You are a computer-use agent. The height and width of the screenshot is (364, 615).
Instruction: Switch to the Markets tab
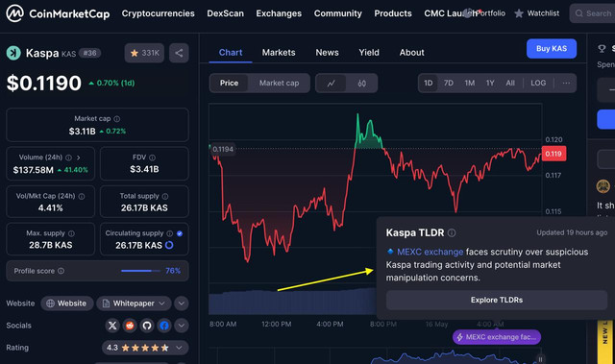coord(279,53)
